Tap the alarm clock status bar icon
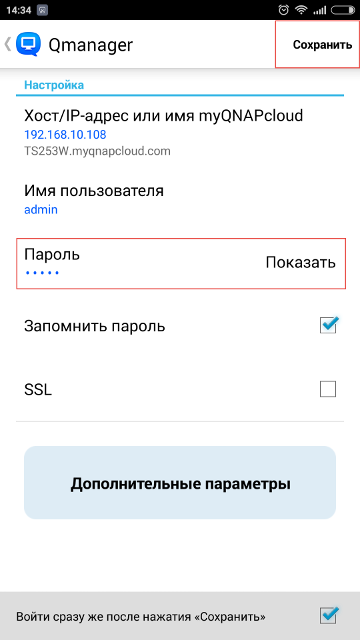 pyautogui.click(x=283, y=10)
